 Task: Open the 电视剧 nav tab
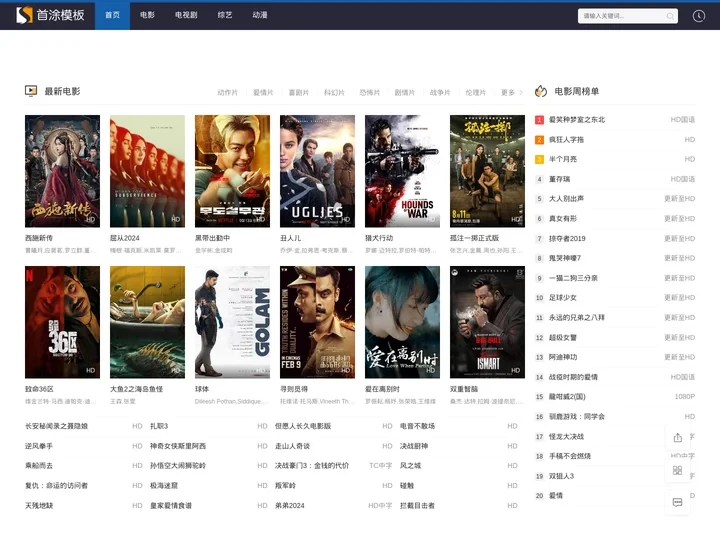pyautogui.click(x=186, y=15)
